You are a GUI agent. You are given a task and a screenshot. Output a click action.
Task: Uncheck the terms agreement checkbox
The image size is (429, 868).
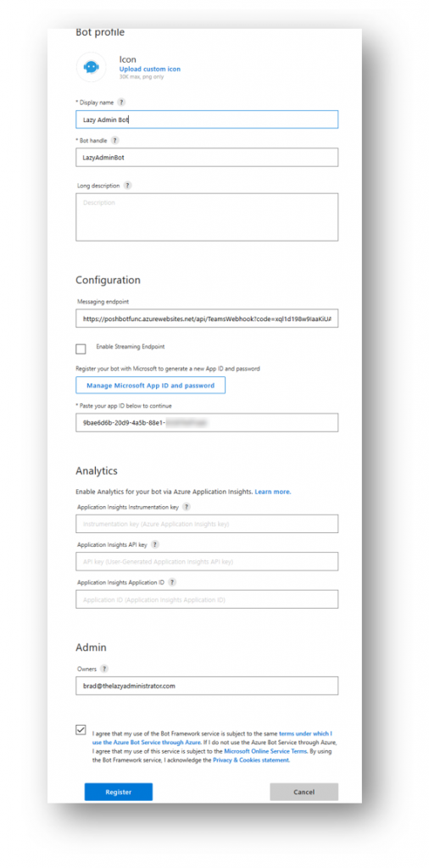[81, 730]
